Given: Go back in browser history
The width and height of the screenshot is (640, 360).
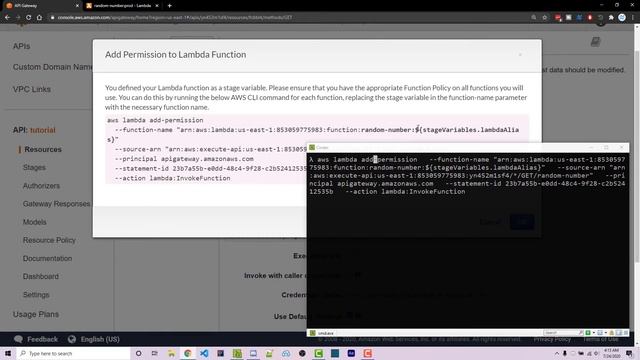Looking at the screenshot, I should point(7,18).
